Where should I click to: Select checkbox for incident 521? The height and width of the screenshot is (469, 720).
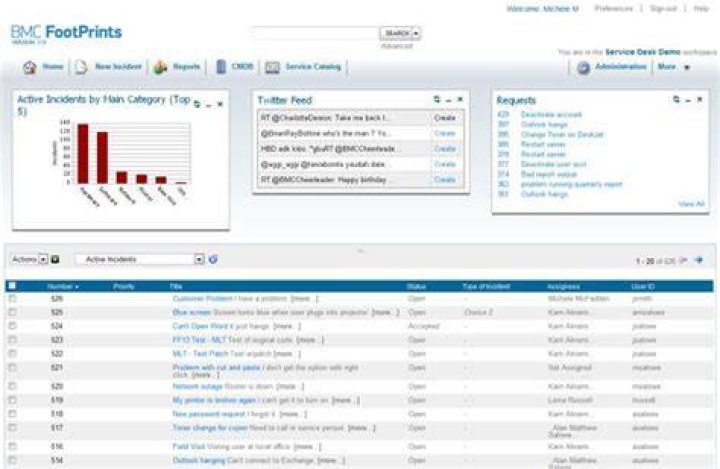pos(12,367)
